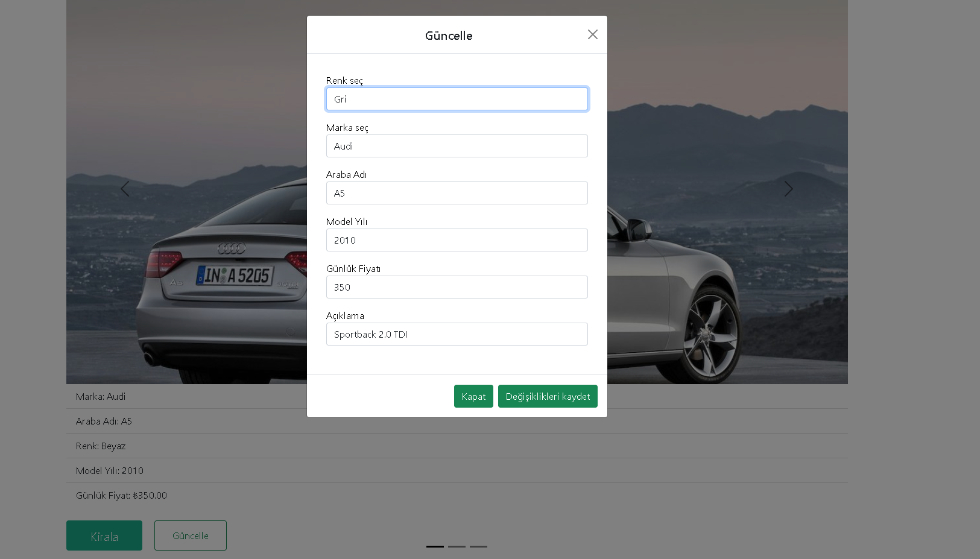Image resolution: width=980 pixels, height=559 pixels.
Task: Click the Renk seç label
Action: click(x=344, y=81)
